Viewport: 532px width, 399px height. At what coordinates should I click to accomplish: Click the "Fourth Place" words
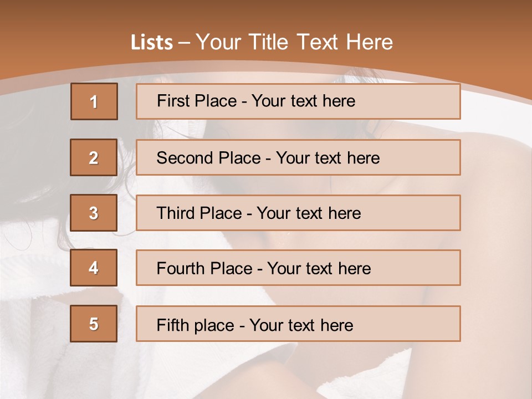coord(204,268)
